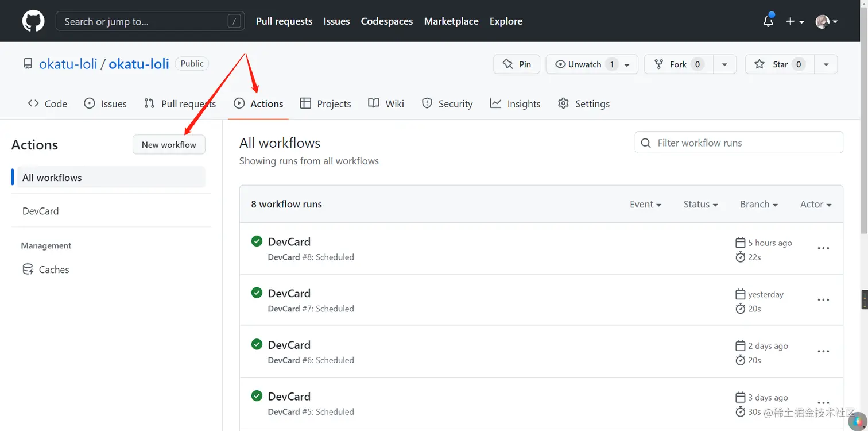Viewport: 868px width, 431px height.
Task: Click the green success icon for DevCard #8
Action: tap(257, 241)
